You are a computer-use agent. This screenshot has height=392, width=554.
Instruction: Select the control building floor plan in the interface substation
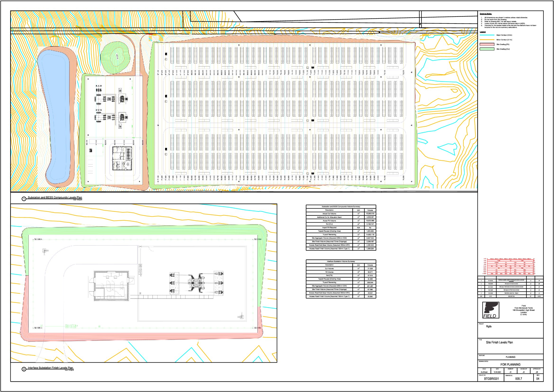[112, 286]
